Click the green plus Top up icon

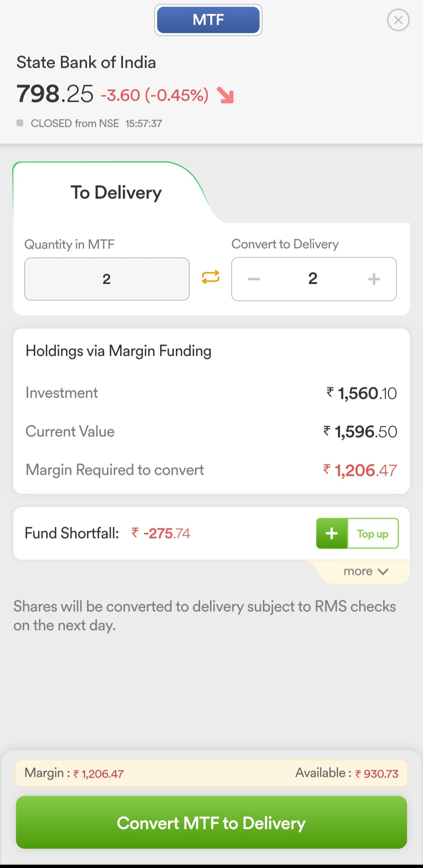332,533
